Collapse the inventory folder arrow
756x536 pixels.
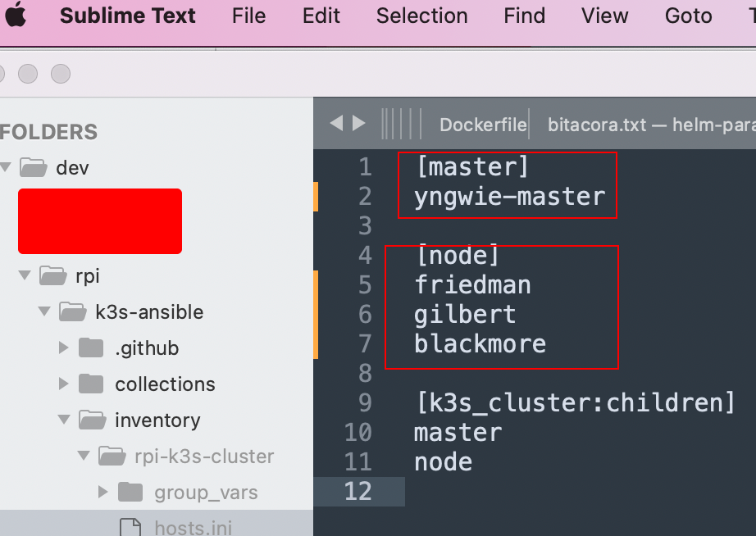coord(64,420)
